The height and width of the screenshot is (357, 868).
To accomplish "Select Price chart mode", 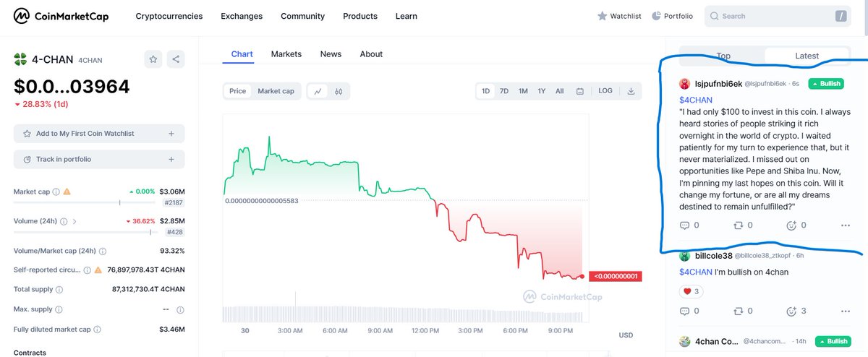I will coord(238,91).
